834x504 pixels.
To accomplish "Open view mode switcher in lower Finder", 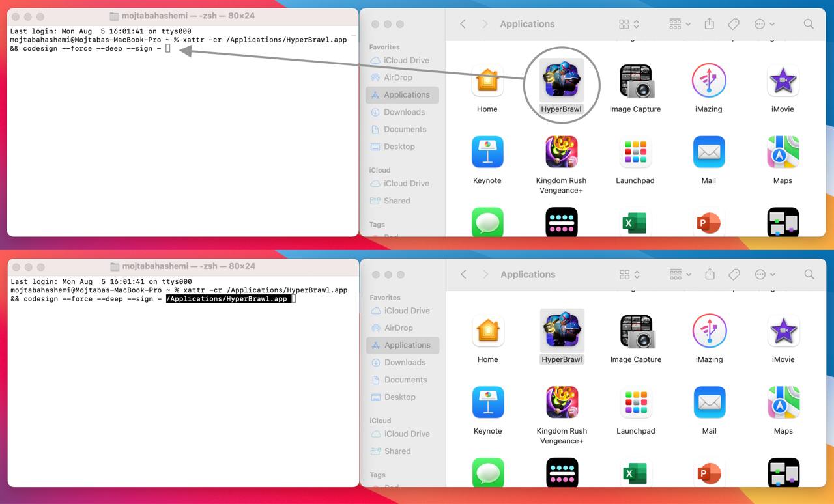I will (x=629, y=274).
